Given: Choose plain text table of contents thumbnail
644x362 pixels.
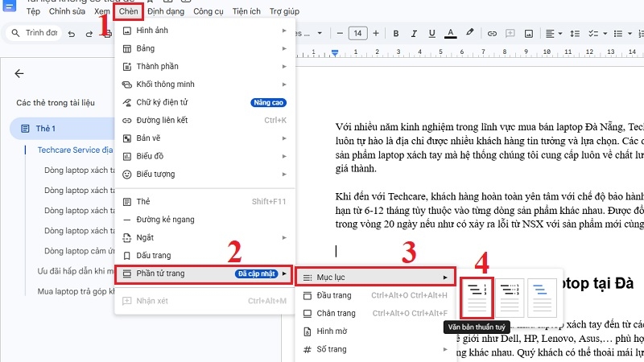Looking at the screenshot, I should (477, 298).
